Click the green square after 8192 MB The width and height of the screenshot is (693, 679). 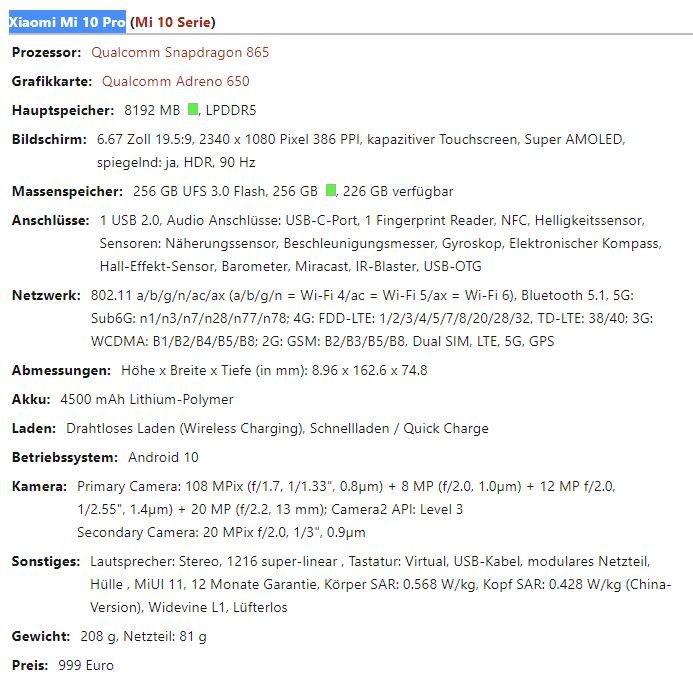pyautogui.click(x=193, y=109)
